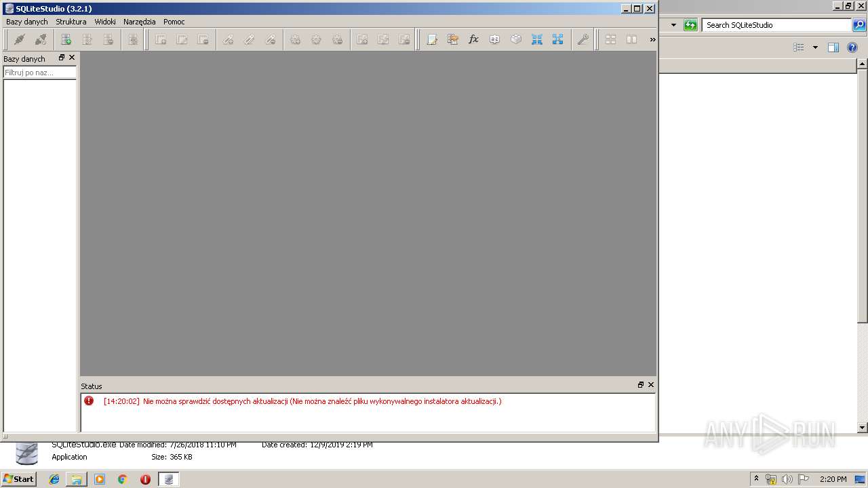Click the update-check error message text

pos(322,401)
